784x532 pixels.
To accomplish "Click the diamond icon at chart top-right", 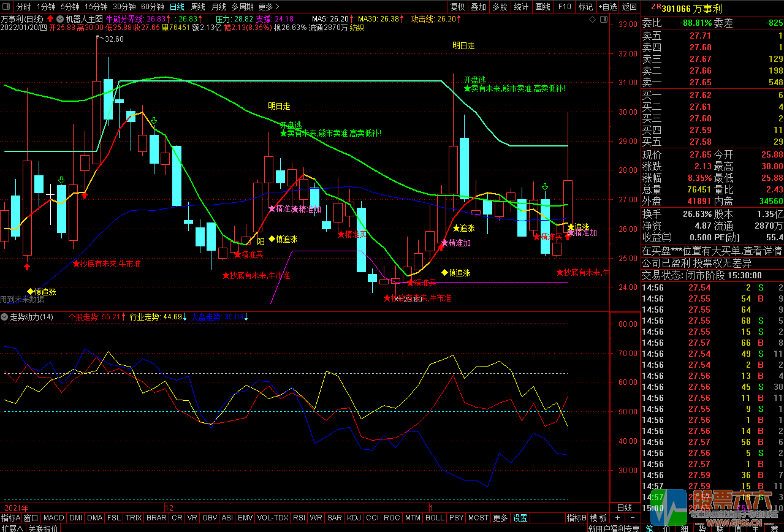I will 592,20.
